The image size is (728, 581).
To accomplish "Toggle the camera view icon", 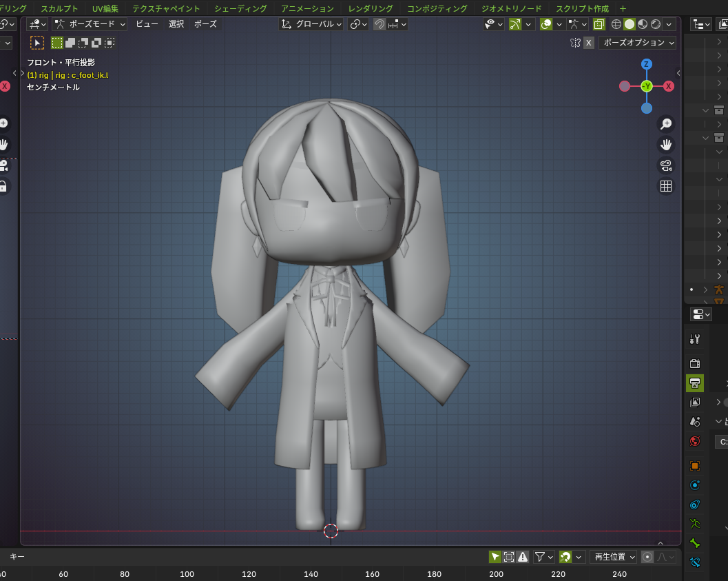I will [666, 165].
